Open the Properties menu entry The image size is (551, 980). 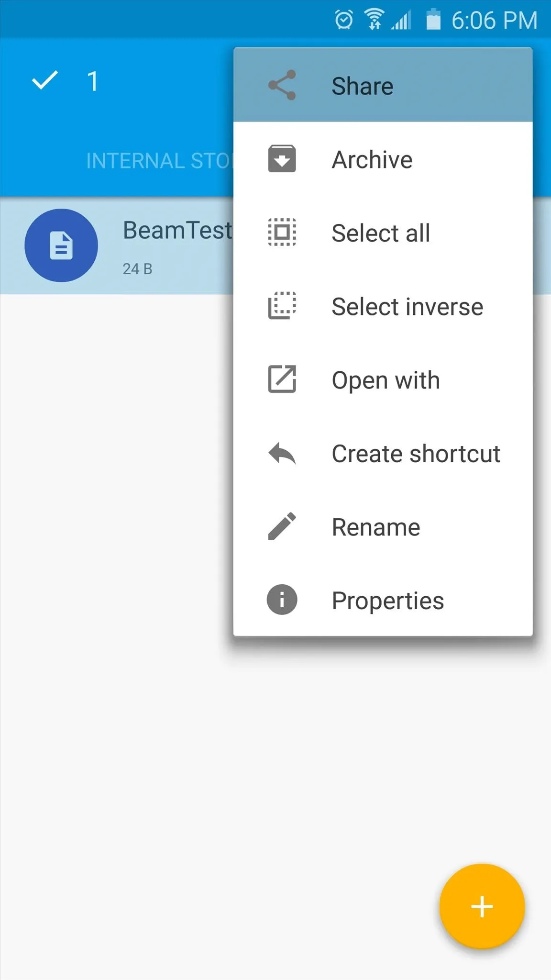[x=383, y=600]
